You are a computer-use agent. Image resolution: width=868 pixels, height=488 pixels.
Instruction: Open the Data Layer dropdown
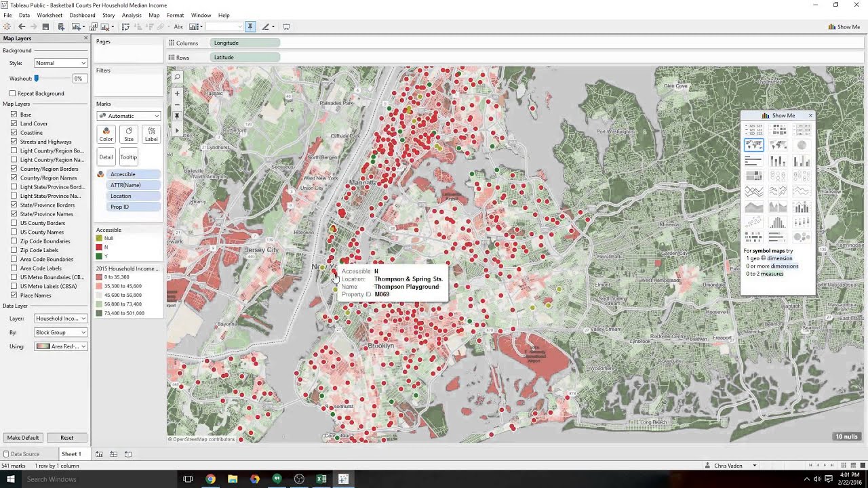[x=61, y=318]
